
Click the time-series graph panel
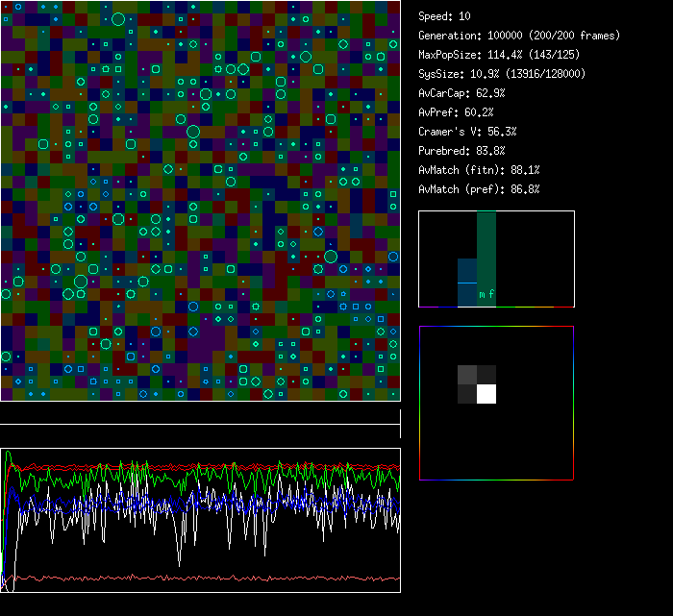point(200,520)
